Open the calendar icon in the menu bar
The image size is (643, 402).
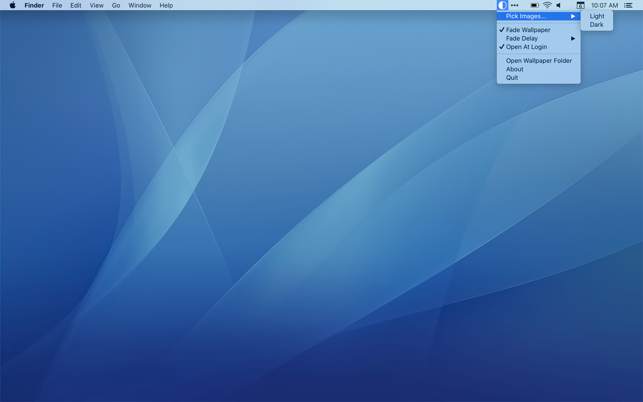point(580,5)
